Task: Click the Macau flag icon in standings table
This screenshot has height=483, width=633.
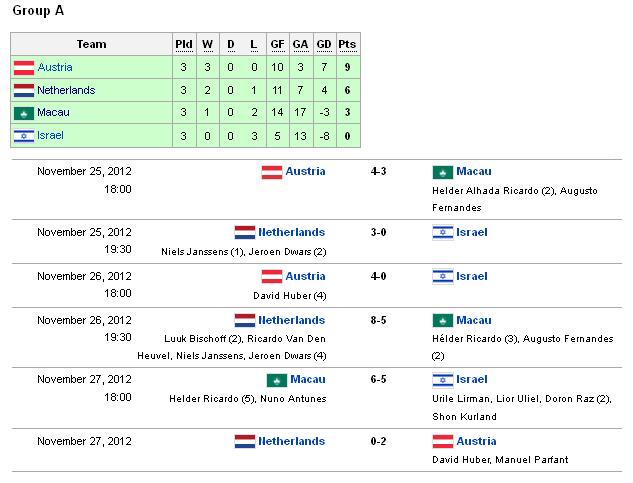Action: pos(24,113)
